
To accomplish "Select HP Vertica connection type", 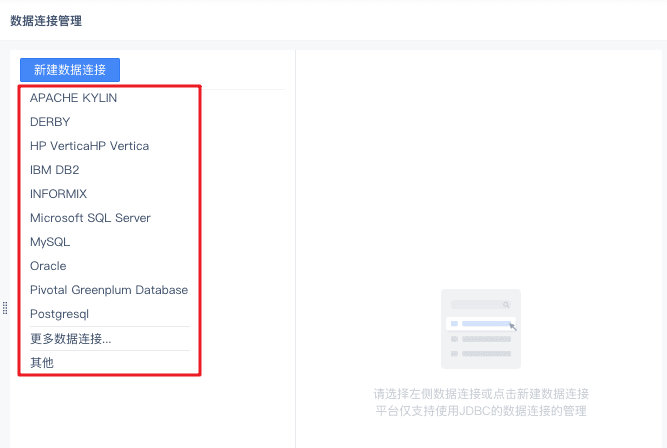I will coord(89,146).
